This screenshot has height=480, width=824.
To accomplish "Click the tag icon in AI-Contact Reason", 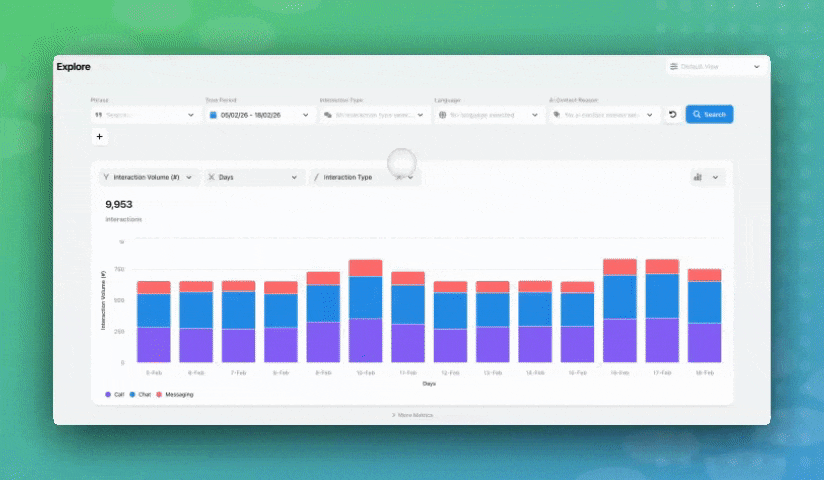I will click(557, 115).
